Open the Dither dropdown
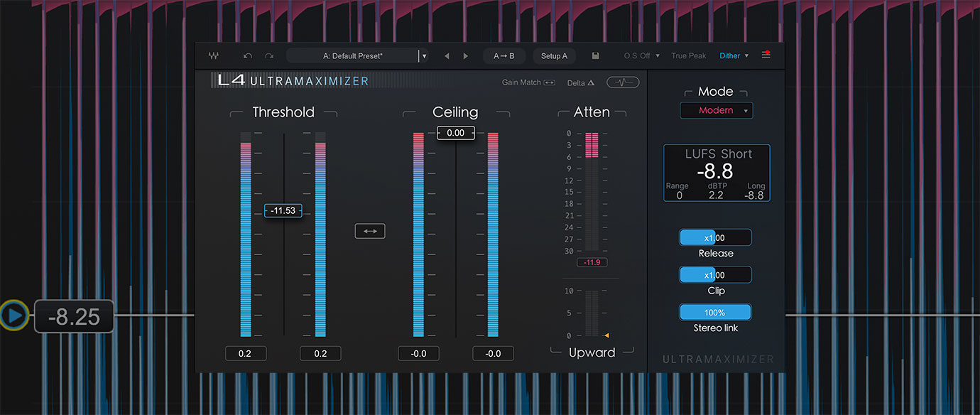Screen dimensions: 980x415 [732, 55]
